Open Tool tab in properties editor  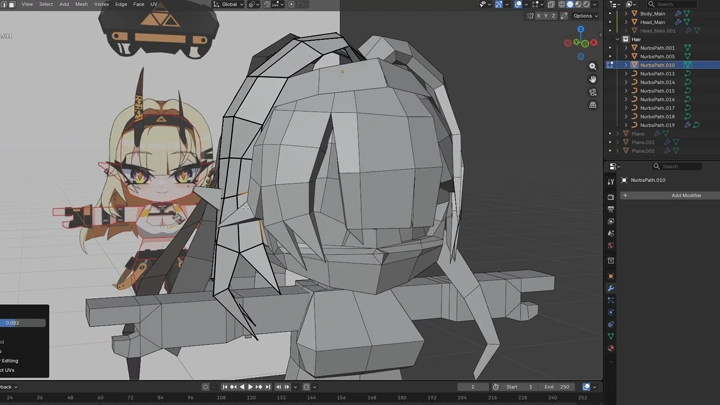611,182
